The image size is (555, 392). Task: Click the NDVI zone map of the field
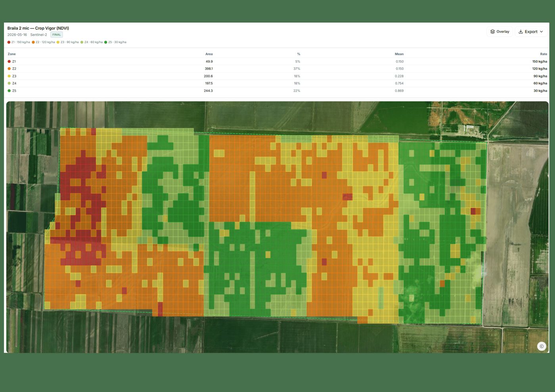point(277,227)
